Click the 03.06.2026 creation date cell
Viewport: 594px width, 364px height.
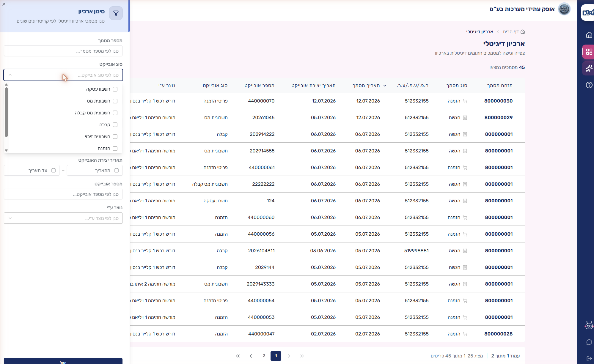(323, 251)
